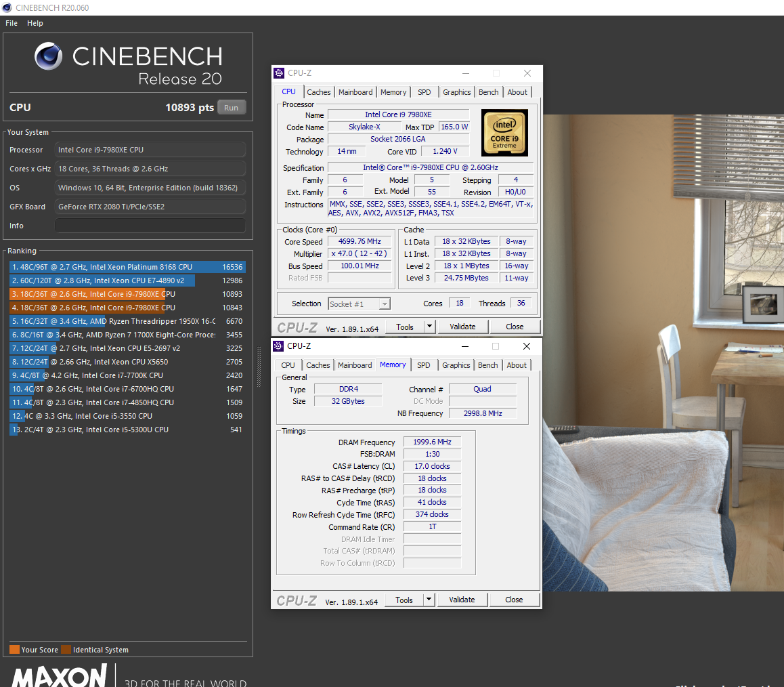Click the CPU-Z icon of lower Memory window
This screenshot has height=687, width=784.
point(278,346)
